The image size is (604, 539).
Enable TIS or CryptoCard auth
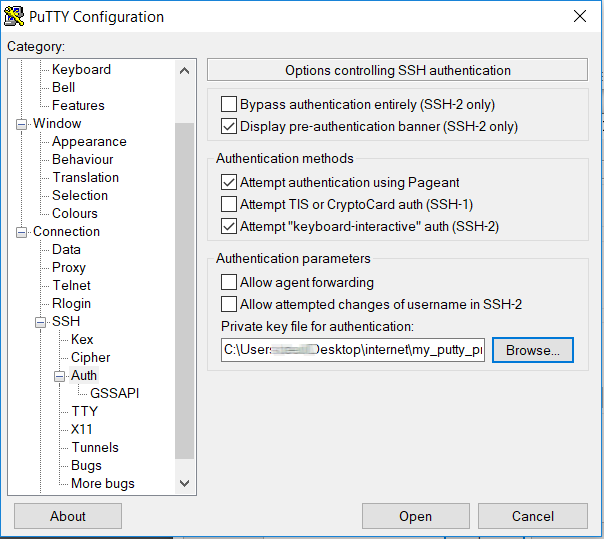pos(229,204)
